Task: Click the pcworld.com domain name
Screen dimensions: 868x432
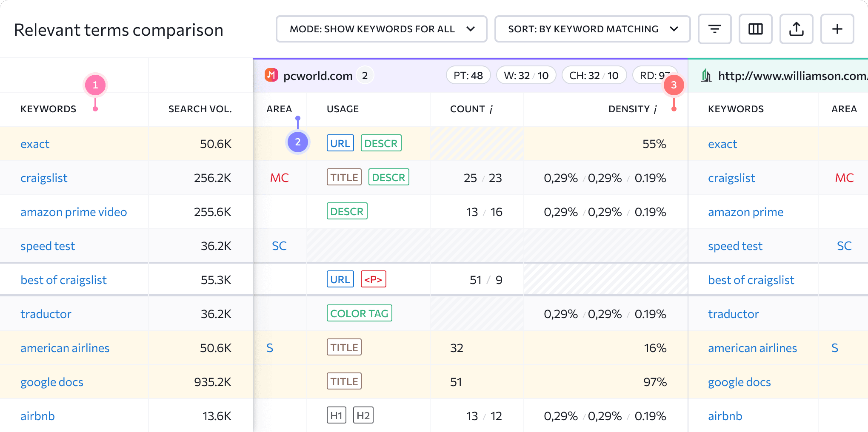Action: [x=318, y=76]
